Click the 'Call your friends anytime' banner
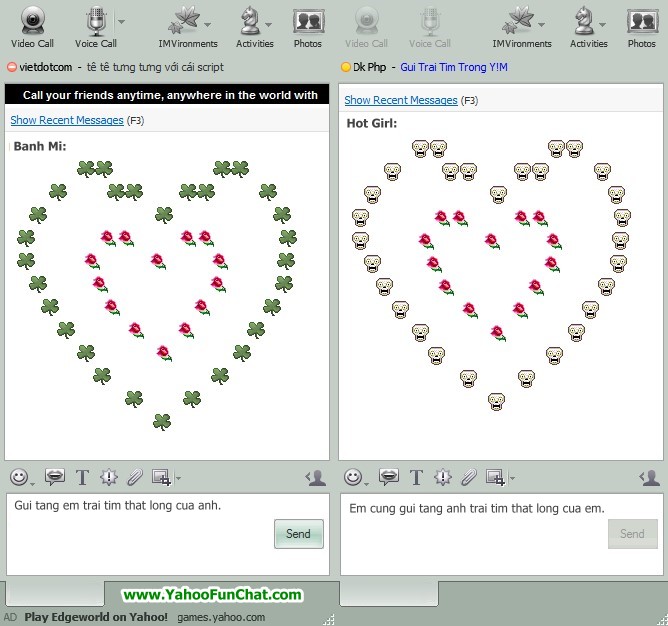668x626 pixels. coord(167,95)
